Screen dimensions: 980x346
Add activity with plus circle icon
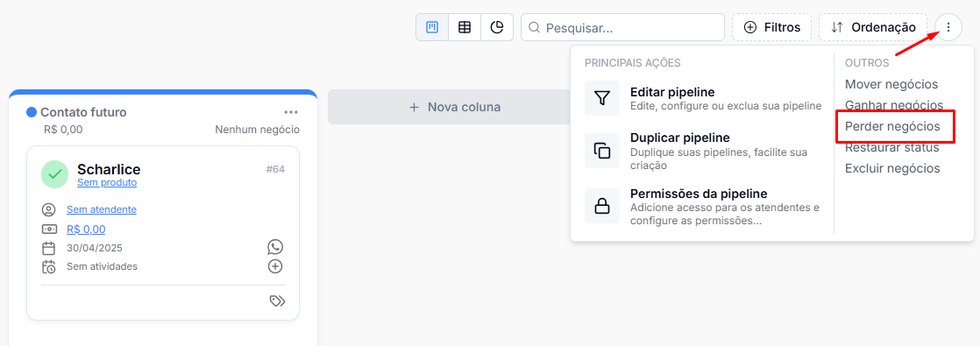tap(275, 266)
